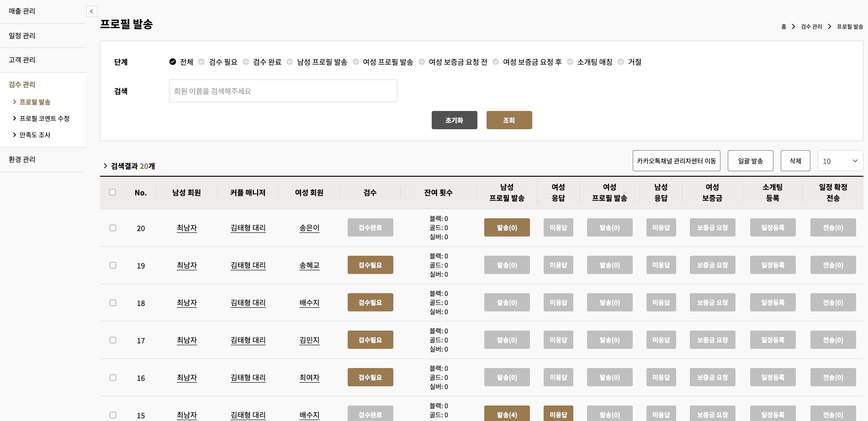Image resolution: width=868 pixels, height=421 pixels.
Task: Collapse the sidebar with the arrow icon
Action: [x=91, y=11]
